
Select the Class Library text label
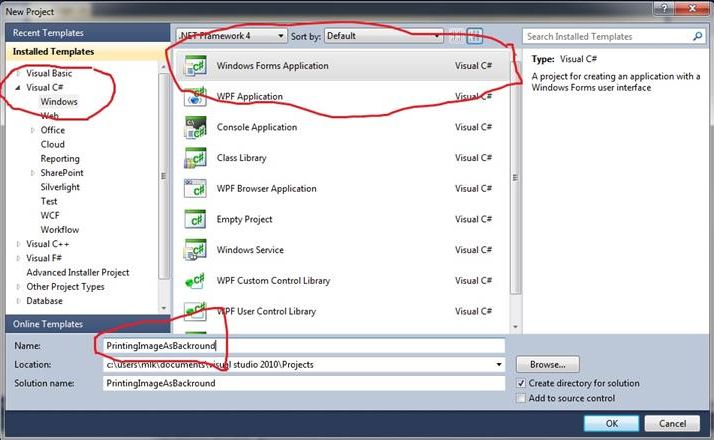tap(241, 158)
